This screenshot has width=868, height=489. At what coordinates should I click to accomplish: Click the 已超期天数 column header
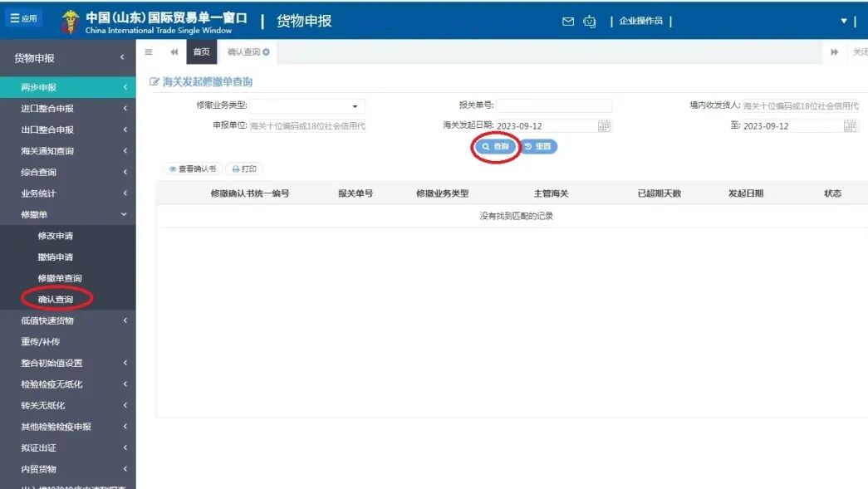(660, 193)
